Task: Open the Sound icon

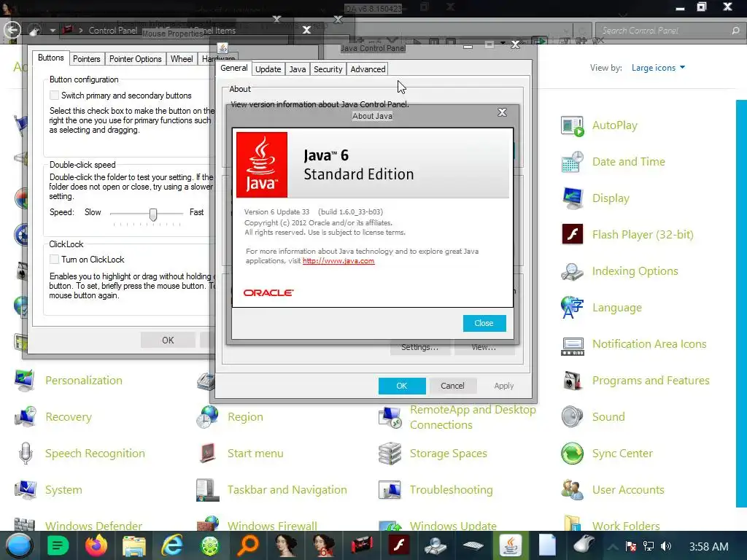Action: [572, 416]
